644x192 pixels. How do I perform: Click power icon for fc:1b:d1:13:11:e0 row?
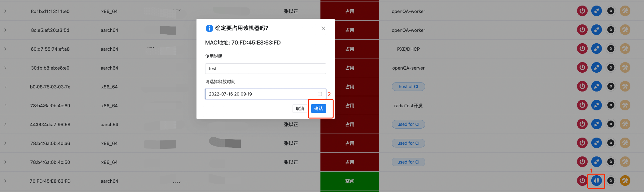point(582,11)
